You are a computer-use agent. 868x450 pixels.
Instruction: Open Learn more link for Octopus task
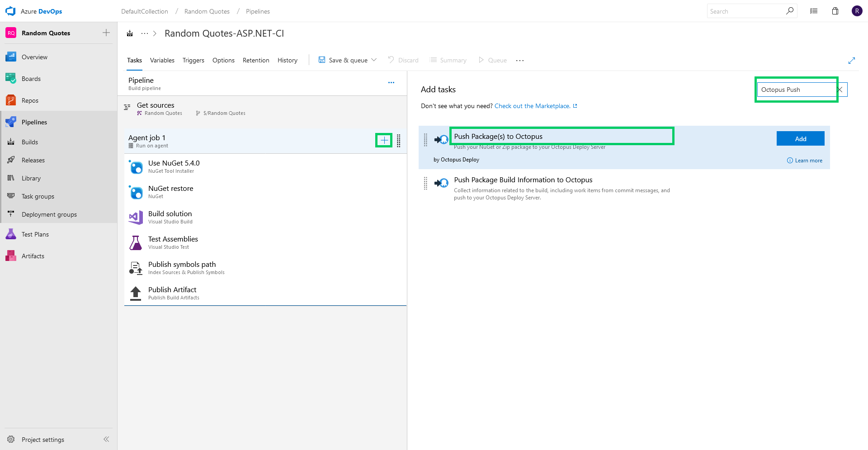click(x=805, y=161)
